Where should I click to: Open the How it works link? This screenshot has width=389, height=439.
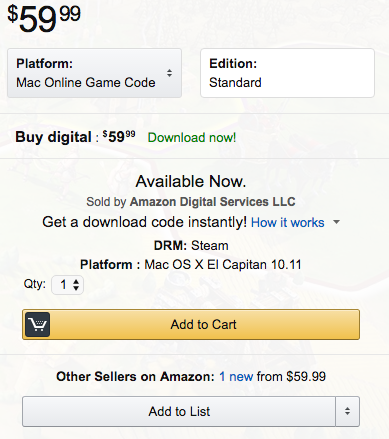click(288, 222)
